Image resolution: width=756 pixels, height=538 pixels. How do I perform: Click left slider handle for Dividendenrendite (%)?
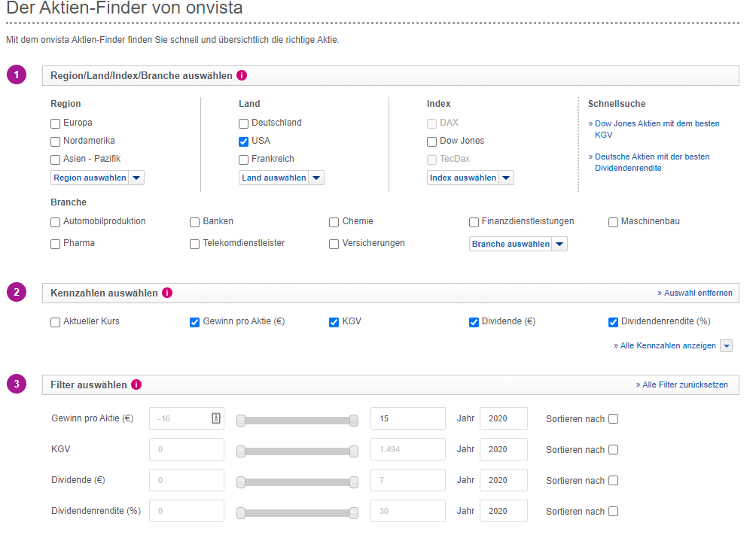click(x=241, y=513)
